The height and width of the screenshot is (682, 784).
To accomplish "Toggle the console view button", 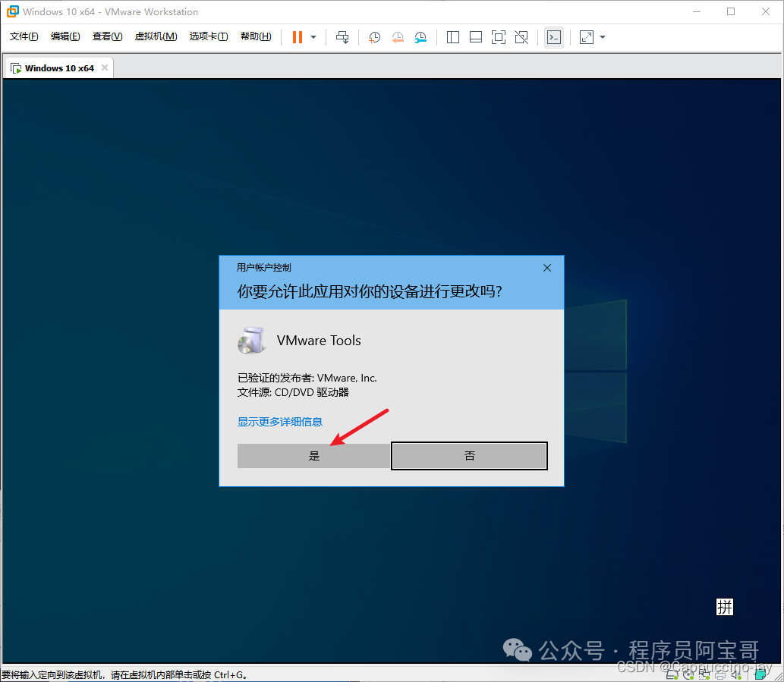I will tap(554, 37).
